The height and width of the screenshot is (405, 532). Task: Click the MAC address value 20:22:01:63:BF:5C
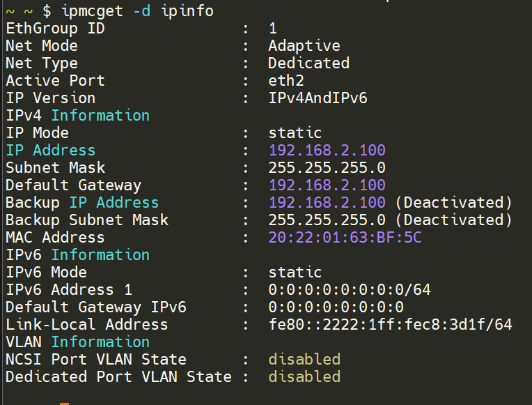(345, 238)
